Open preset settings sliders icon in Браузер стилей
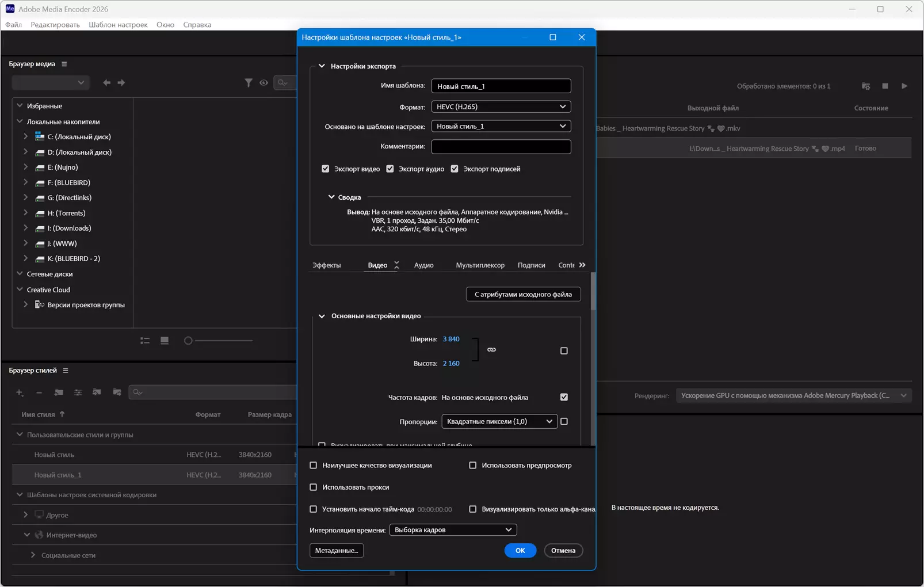924x587 pixels. [78, 392]
